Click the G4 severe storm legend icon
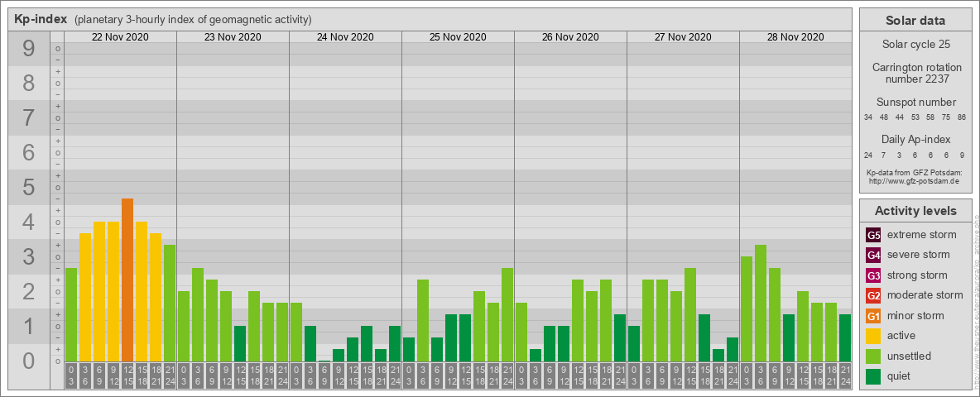This screenshot has width=980, height=397. 873,256
